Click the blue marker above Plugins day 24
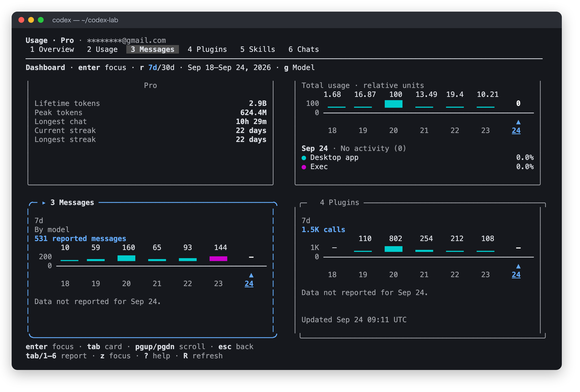 518,266
